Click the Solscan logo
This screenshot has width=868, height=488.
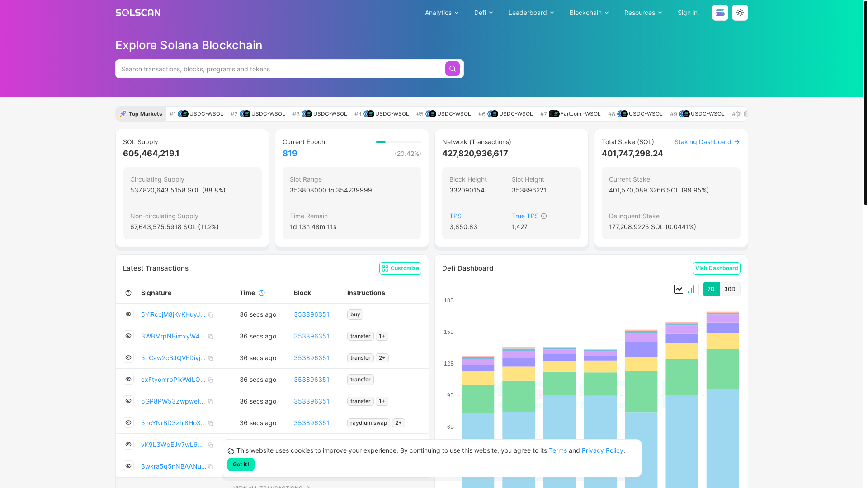point(138,13)
